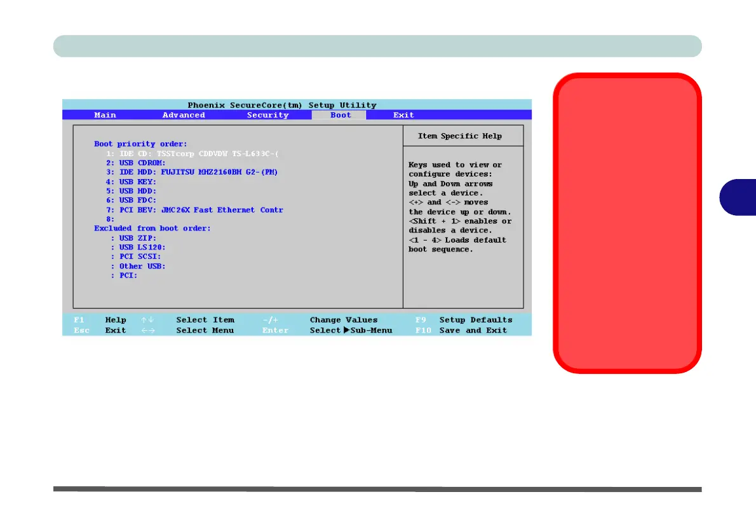
Task: Select boot entry 5: USB HDD
Action: 131,191
